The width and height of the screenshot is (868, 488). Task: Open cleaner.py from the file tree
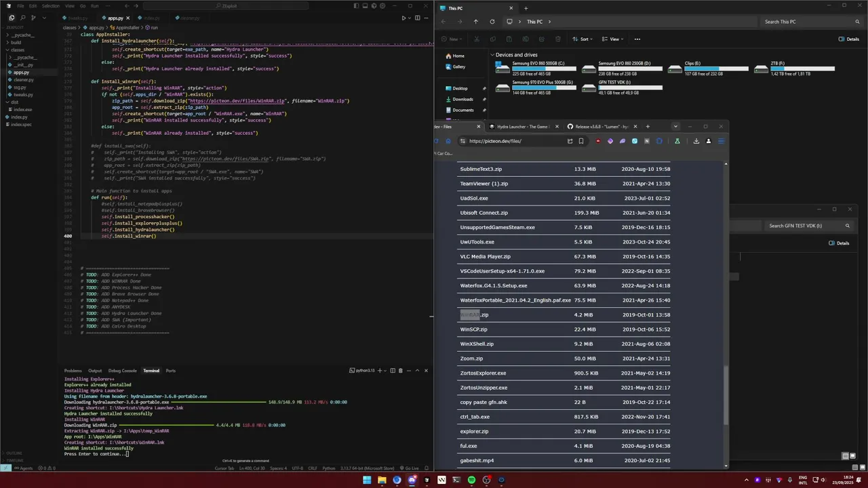(x=23, y=80)
